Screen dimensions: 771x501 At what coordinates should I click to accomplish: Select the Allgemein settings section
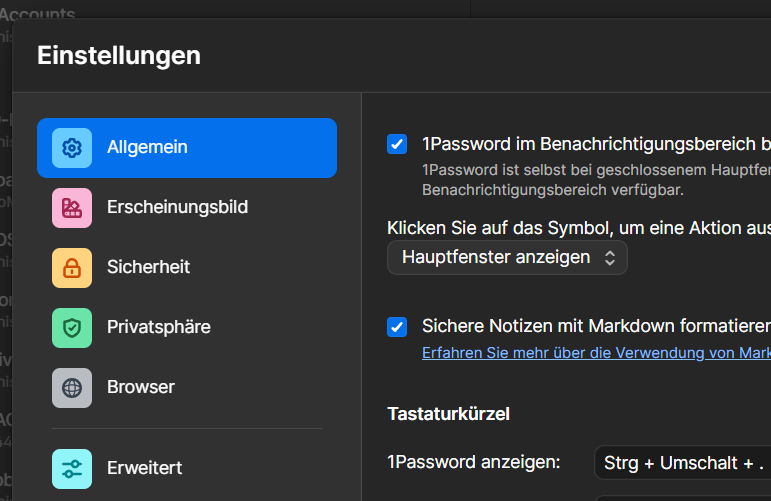click(x=147, y=148)
